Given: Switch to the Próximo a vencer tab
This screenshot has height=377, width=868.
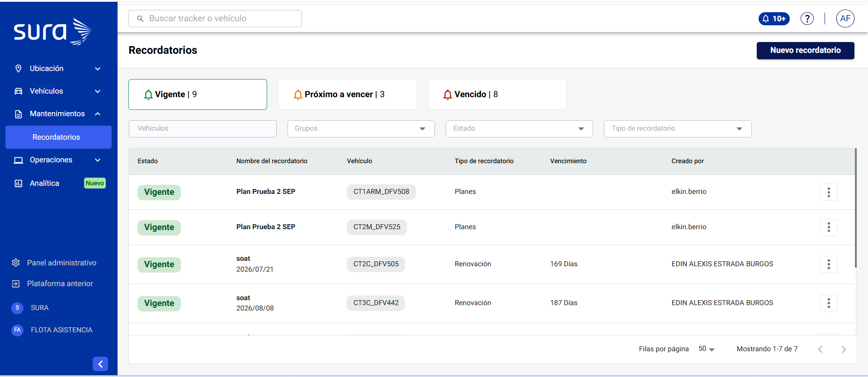Looking at the screenshot, I should [347, 94].
